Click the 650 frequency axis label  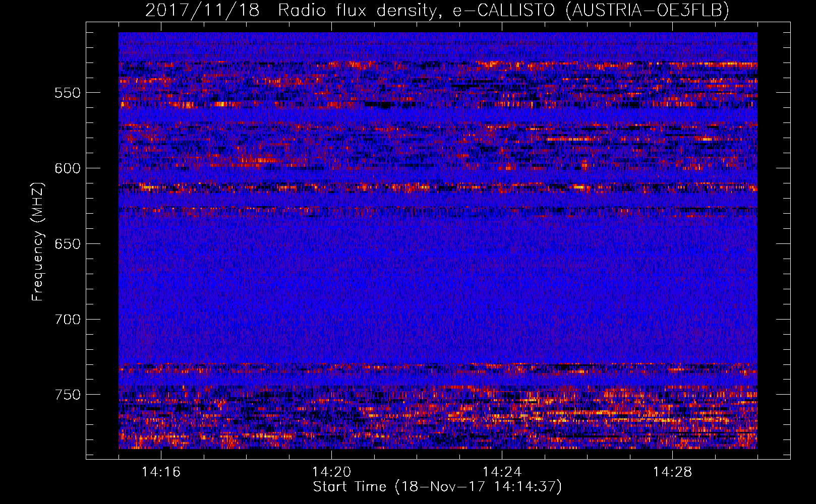68,244
